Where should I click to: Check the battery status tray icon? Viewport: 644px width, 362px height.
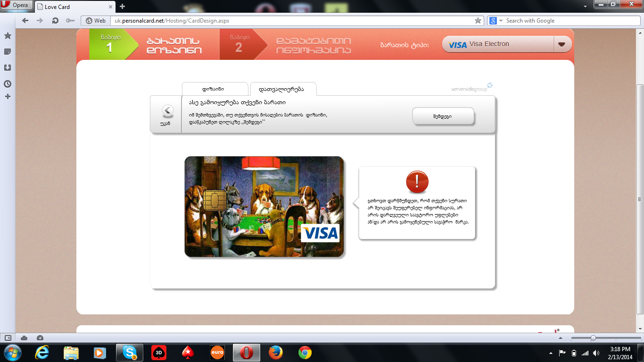point(574,353)
